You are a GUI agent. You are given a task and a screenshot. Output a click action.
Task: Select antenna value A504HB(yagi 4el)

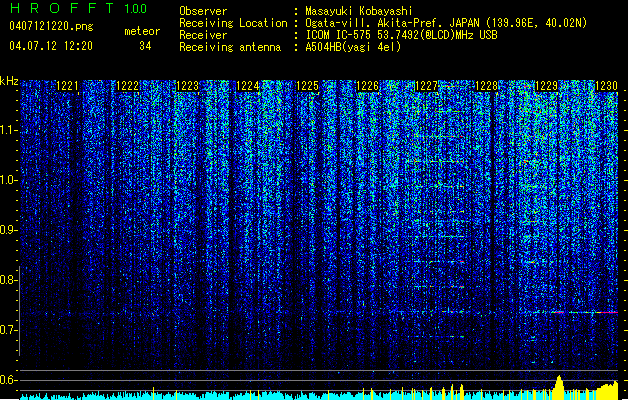353,47
